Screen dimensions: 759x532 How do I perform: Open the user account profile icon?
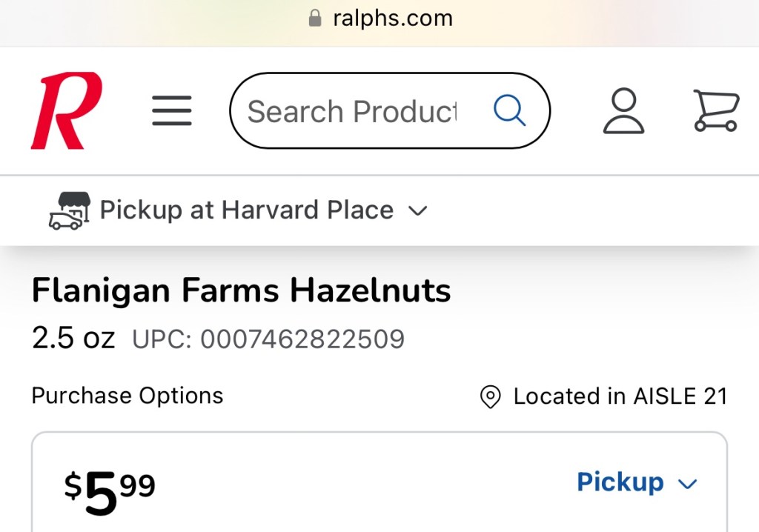point(623,111)
